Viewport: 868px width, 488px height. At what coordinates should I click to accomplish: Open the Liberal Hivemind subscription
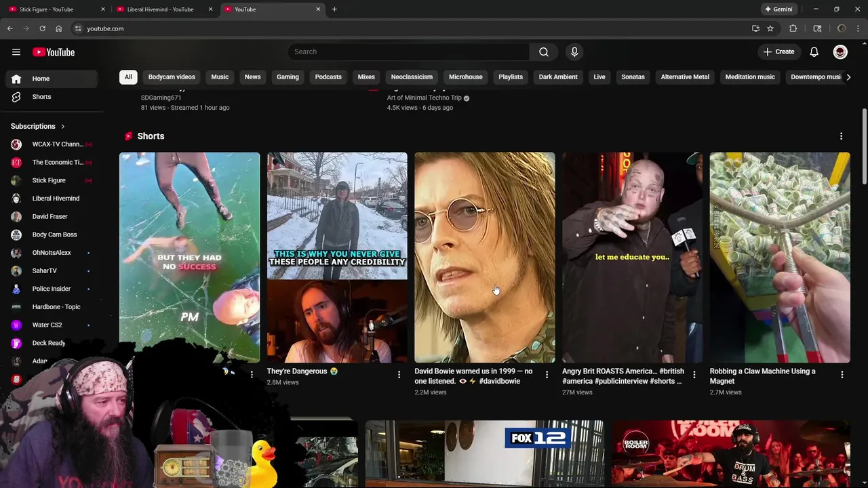[x=52, y=199]
